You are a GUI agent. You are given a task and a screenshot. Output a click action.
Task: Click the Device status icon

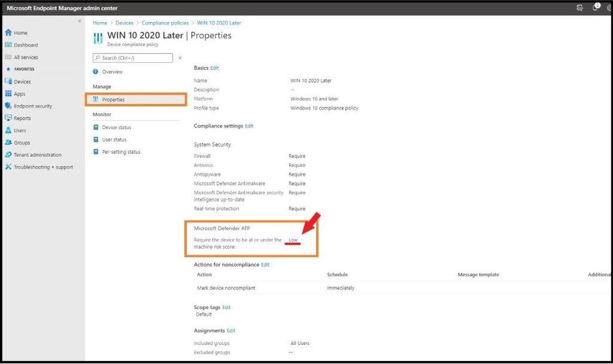click(96, 127)
